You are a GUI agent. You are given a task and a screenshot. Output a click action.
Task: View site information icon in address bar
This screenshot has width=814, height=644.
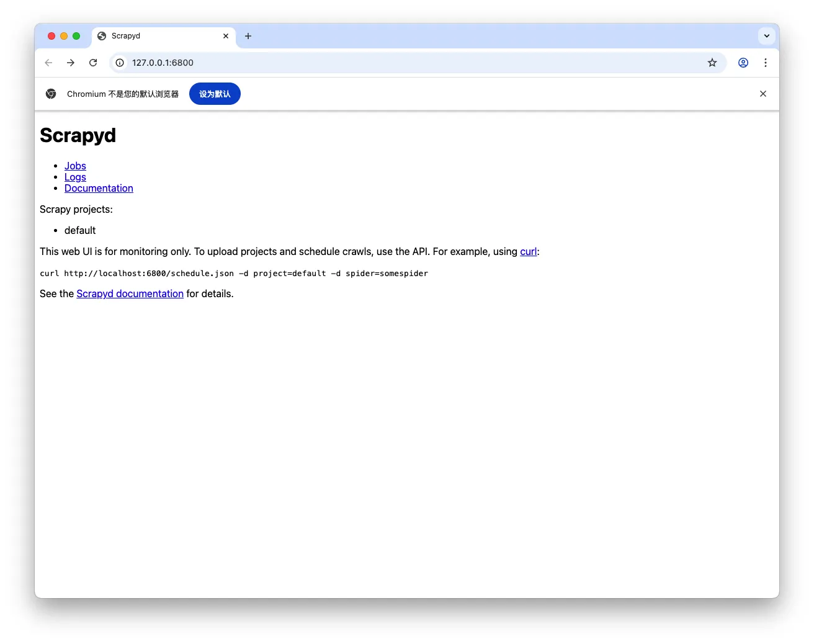pos(120,63)
